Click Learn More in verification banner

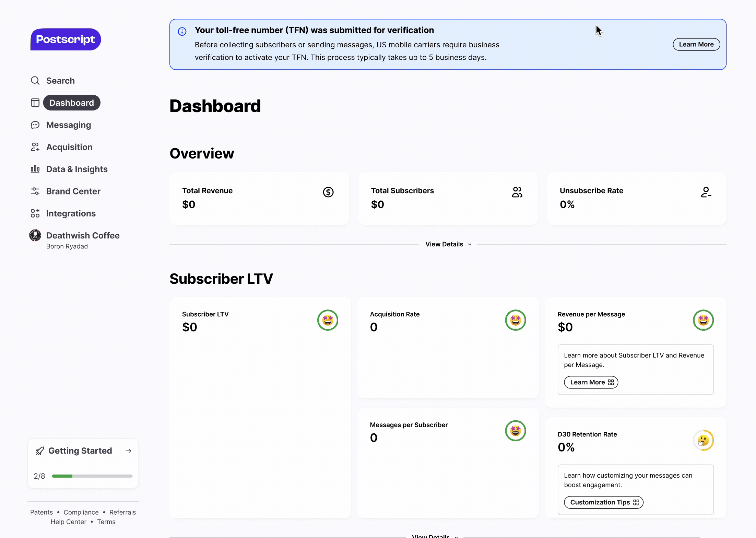pos(696,44)
